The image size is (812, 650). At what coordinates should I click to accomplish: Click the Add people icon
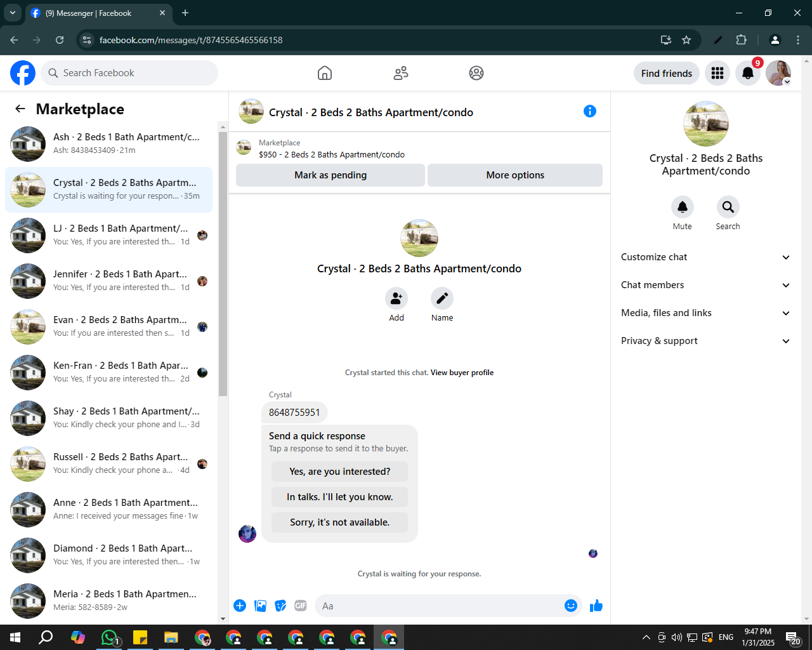396,298
